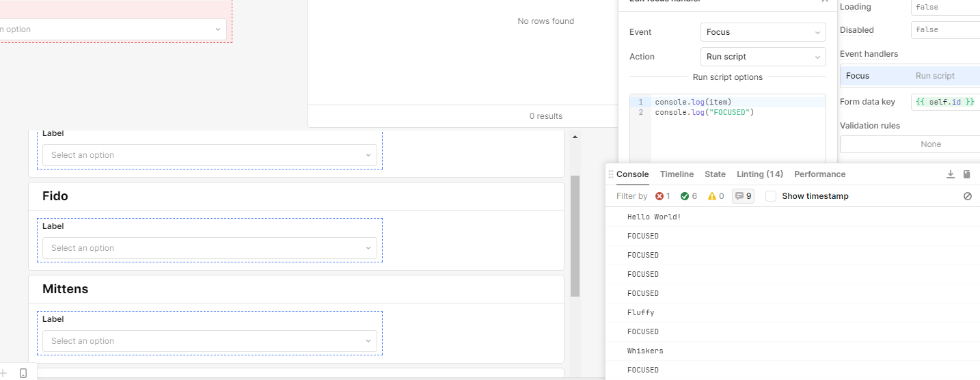This screenshot has width=980, height=380.
Task: Open the Event dropdown set to Focus
Action: coord(763,32)
